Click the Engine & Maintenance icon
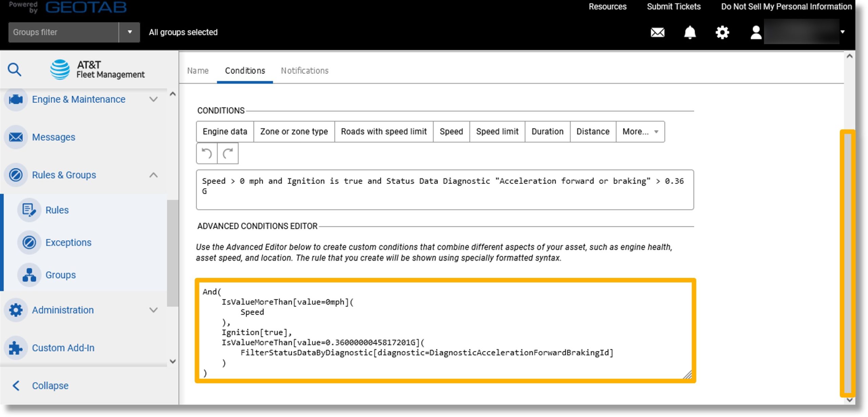This screenshot has width=868, height=417. 15,99
